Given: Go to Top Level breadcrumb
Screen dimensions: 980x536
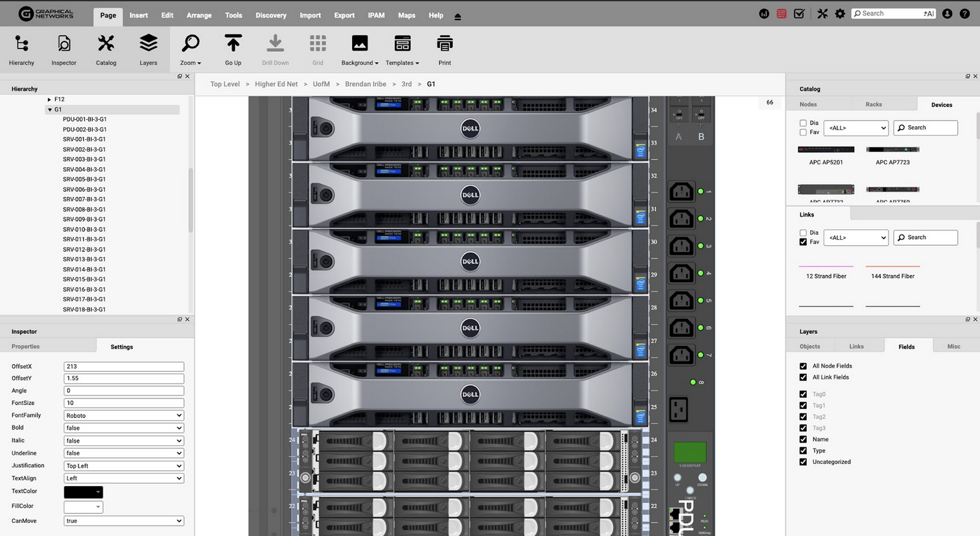Looking at the screenshot, I should [x=225, y=84].
